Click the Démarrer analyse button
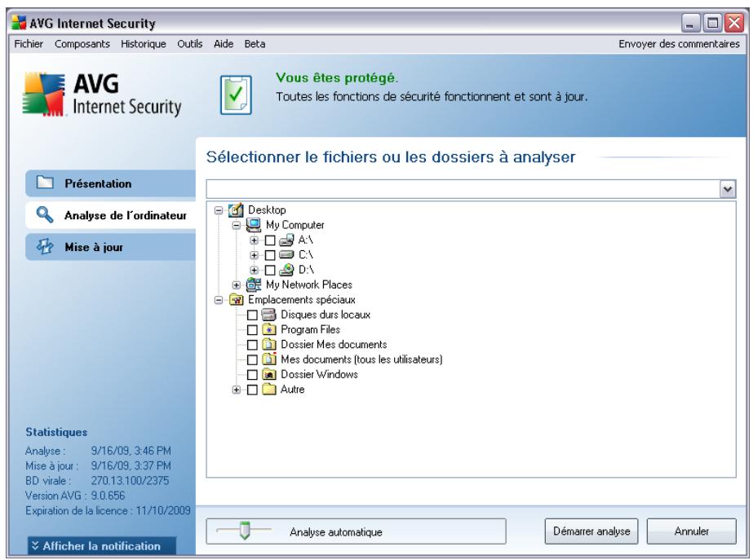The height and width of the screenshot is (560, 753). point(591,531)
